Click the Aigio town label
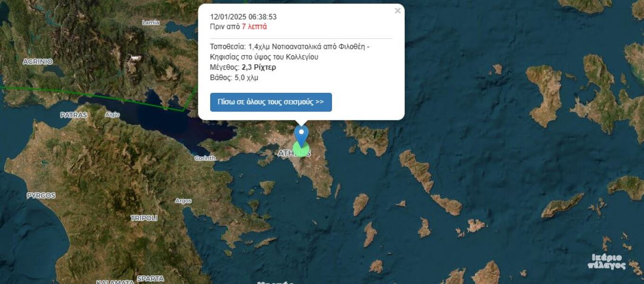This screenshot has width=644, height=284. coord(112,115)
